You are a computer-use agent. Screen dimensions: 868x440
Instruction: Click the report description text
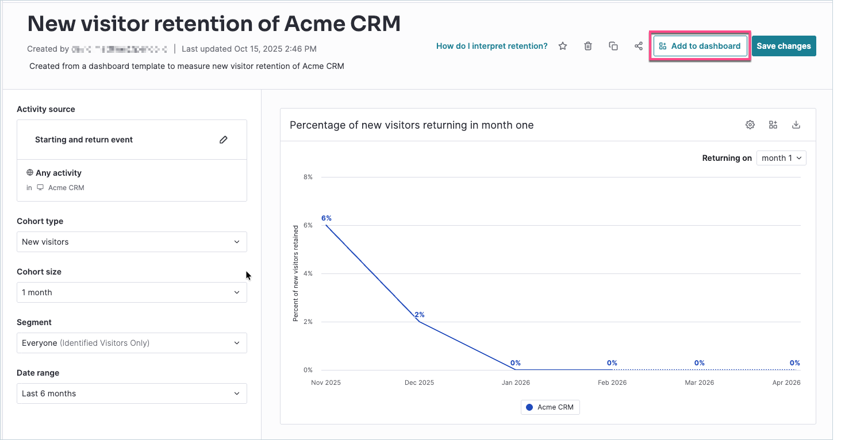187,66
